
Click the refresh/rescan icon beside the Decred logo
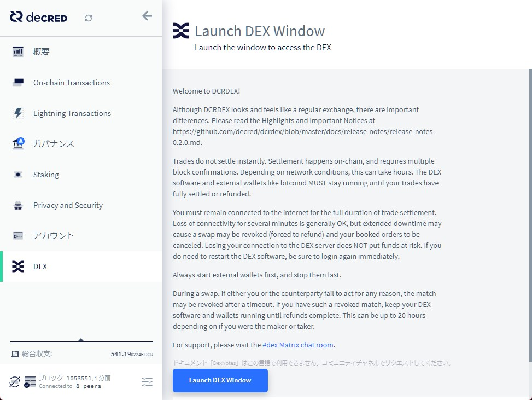pos(89,18)
